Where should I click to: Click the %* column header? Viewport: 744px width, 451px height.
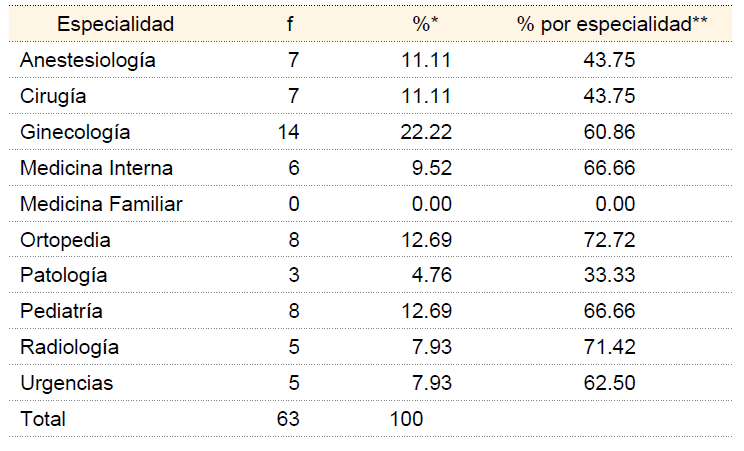coord(423,24)
